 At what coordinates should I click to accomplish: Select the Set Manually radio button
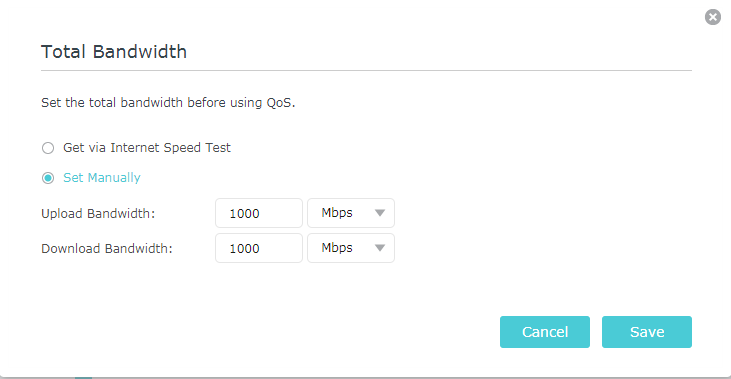48,178
